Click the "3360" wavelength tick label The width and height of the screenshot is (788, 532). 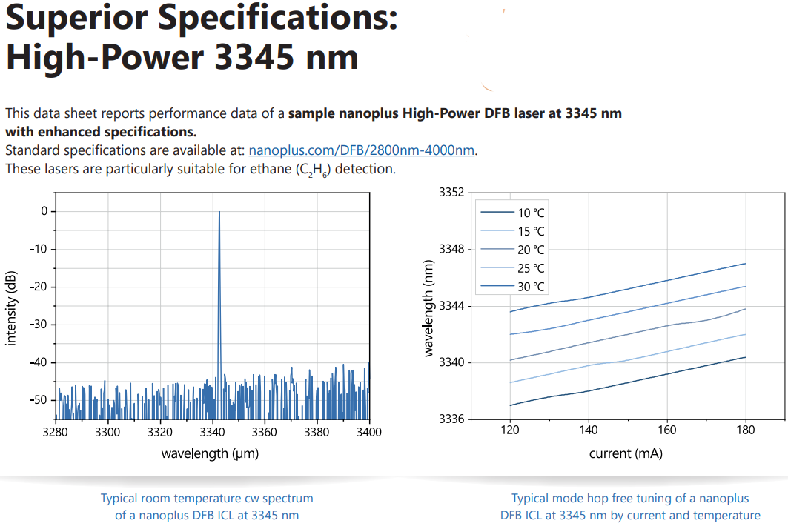(x=265, y=432)
